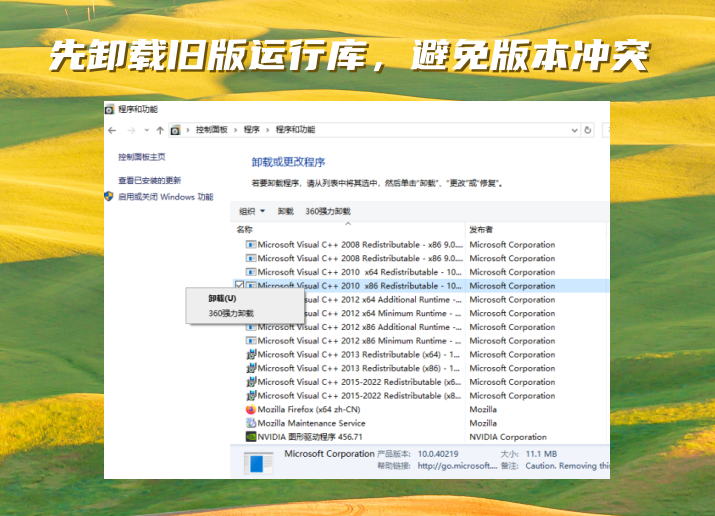Viewport: 715px width, 516px height.
Task: Click size value 11.1 MB
Action: 541,454
